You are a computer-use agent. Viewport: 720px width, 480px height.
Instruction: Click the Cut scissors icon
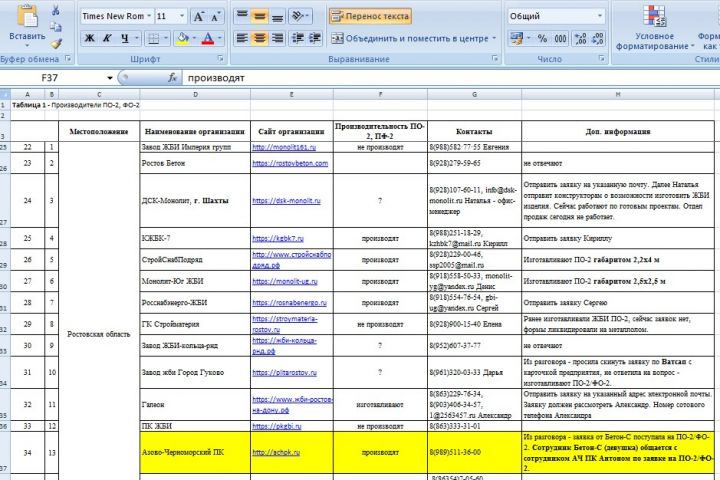tap(55, 10)
